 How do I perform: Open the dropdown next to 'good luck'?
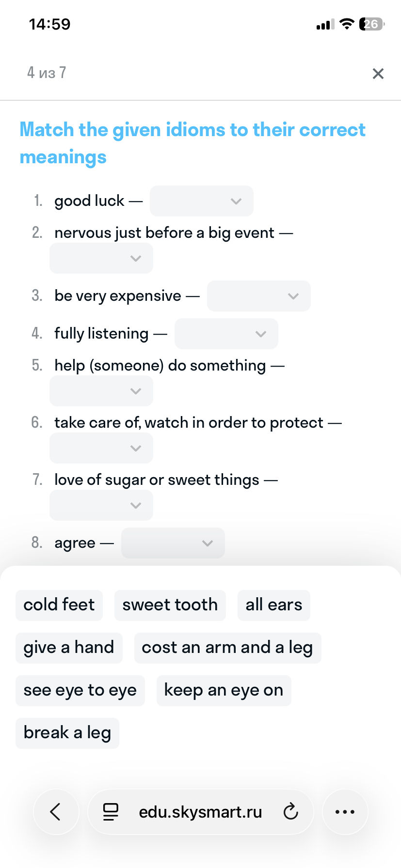pyautogui.click(x=201, y=201)
